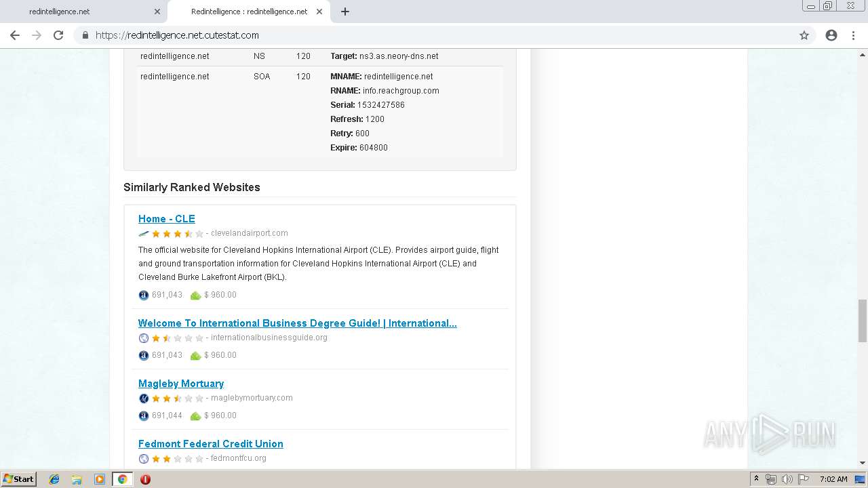
Task: Bookmark this page with star icon
Action: (x=804, y=35)
